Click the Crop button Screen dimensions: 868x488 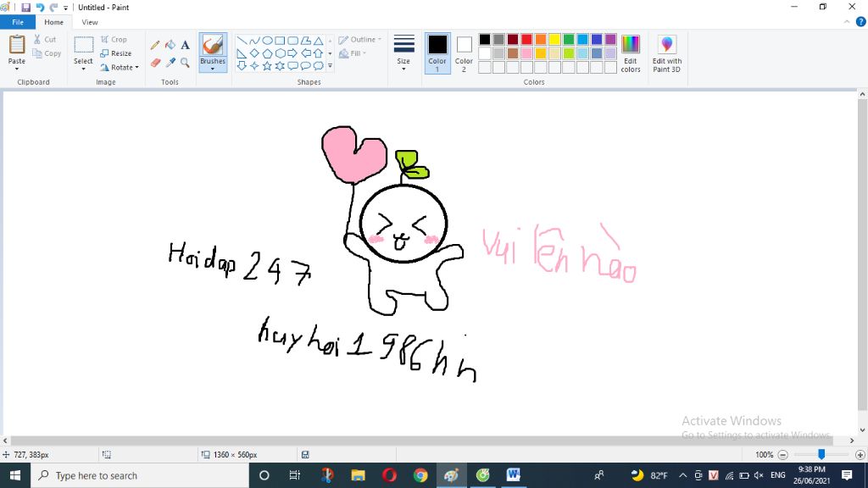(x=114, y=39)
